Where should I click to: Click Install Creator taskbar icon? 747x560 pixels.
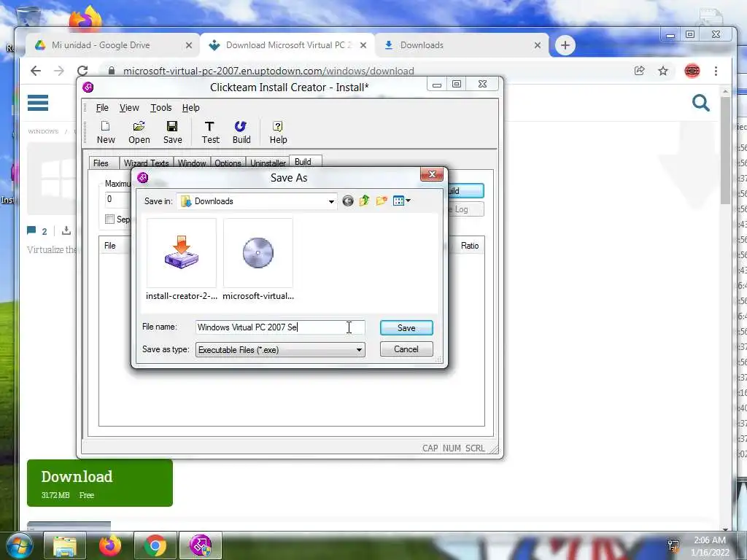[x=200, y=545]
